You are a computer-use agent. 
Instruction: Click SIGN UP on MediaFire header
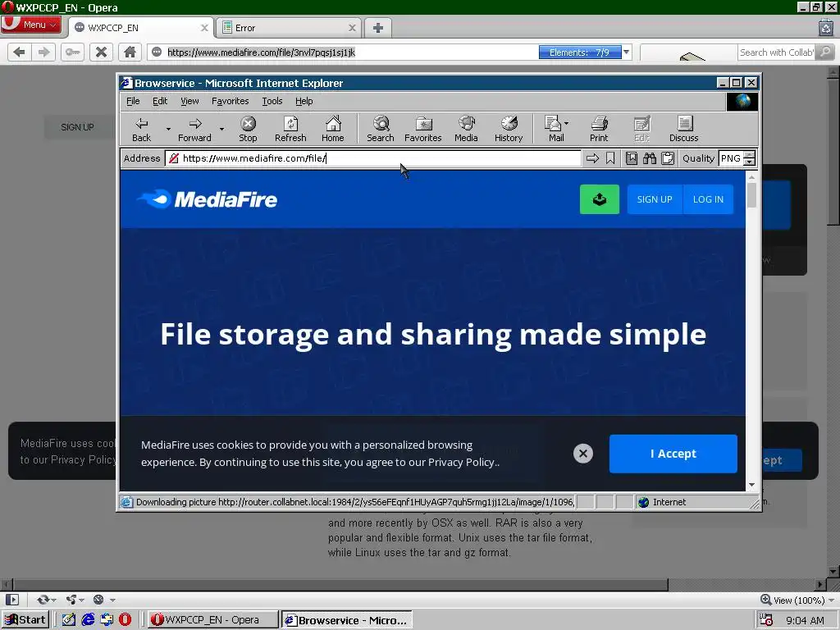654,199
